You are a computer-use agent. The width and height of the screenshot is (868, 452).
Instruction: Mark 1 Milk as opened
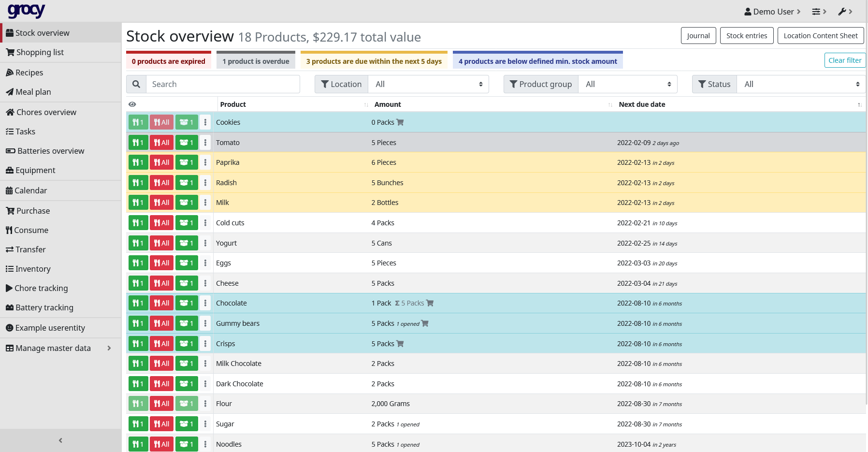click(x=187, y=203)
